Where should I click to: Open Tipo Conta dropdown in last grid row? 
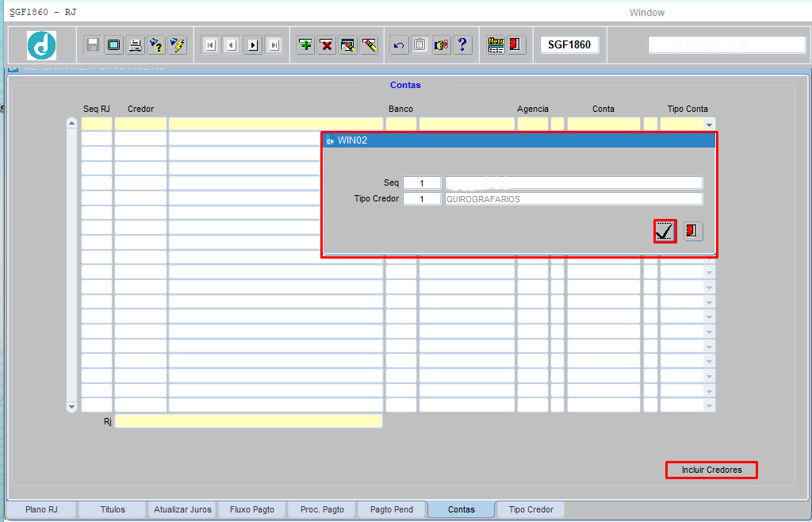[709, 405]
